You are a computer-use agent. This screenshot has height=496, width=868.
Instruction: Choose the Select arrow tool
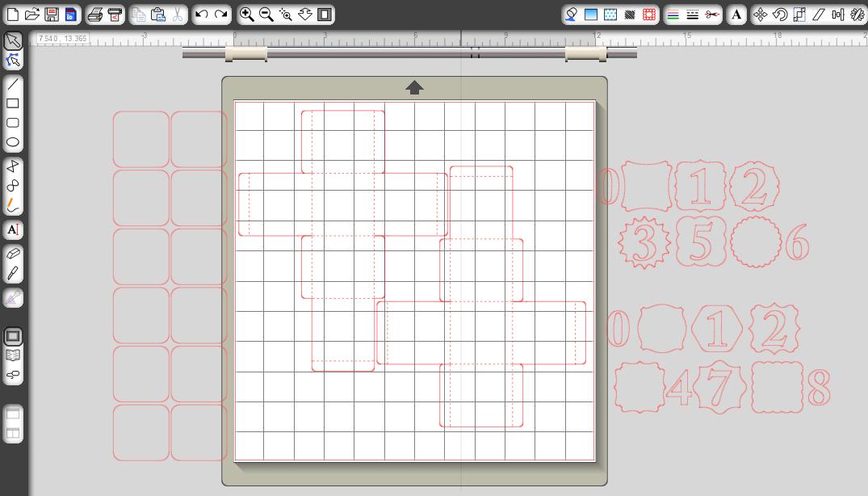click(13, 40)
